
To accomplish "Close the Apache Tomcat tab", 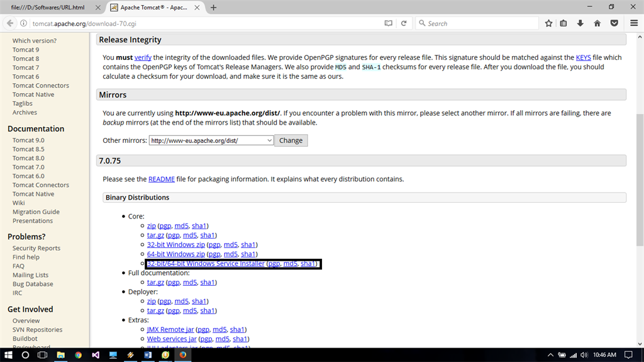I will [197, 8].
